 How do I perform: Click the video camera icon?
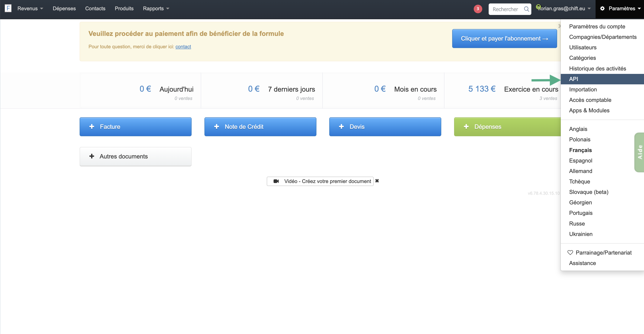[276, 181]
